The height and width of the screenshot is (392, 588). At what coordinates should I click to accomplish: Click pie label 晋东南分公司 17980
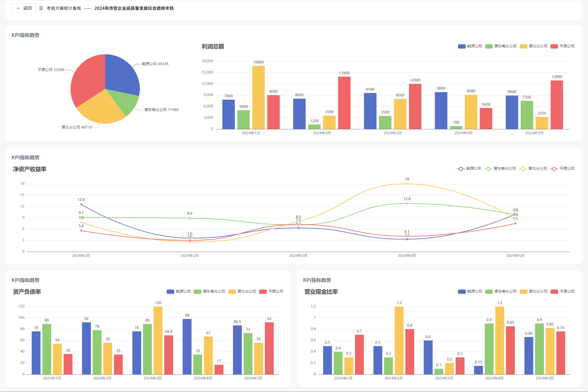pyautogui.click(x=162, y=110)
